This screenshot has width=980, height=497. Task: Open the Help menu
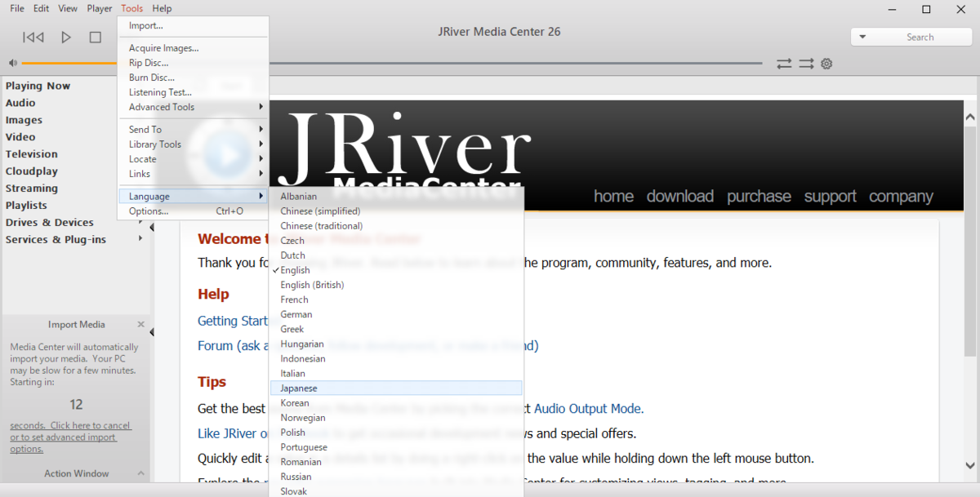click(x=162, y=8)
